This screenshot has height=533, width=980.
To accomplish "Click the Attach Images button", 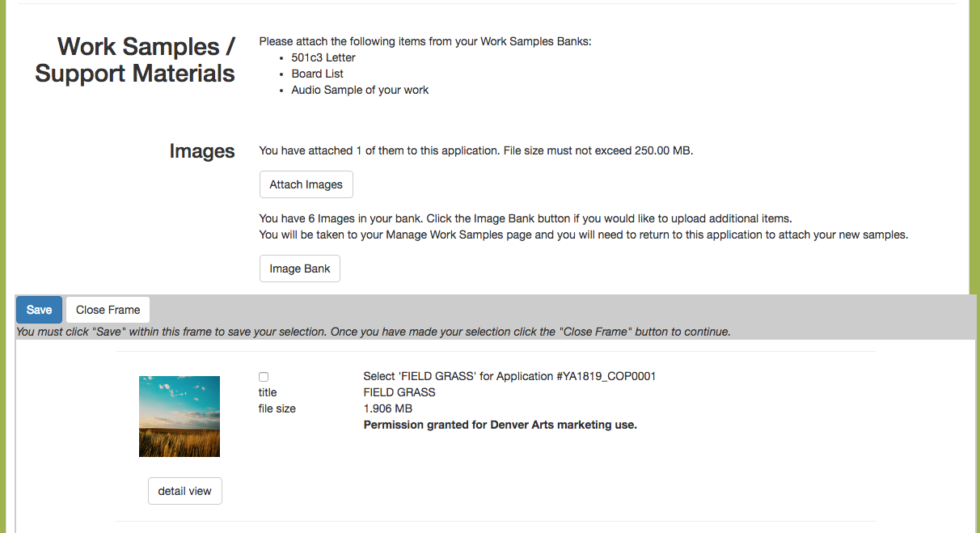I will tap(306, 184).
